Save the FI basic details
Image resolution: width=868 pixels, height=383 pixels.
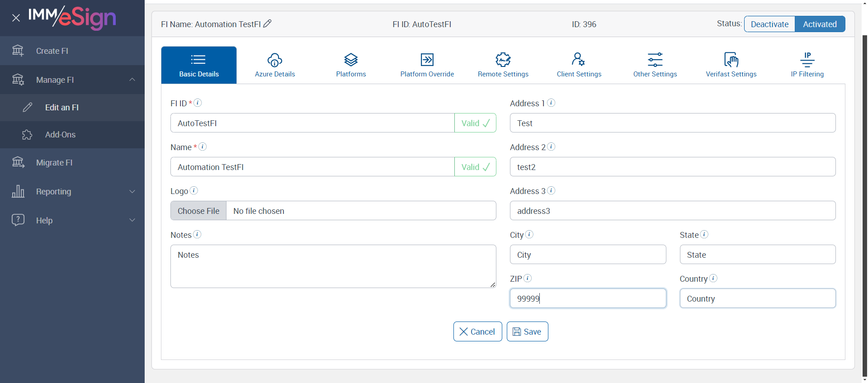click(527, 331)
